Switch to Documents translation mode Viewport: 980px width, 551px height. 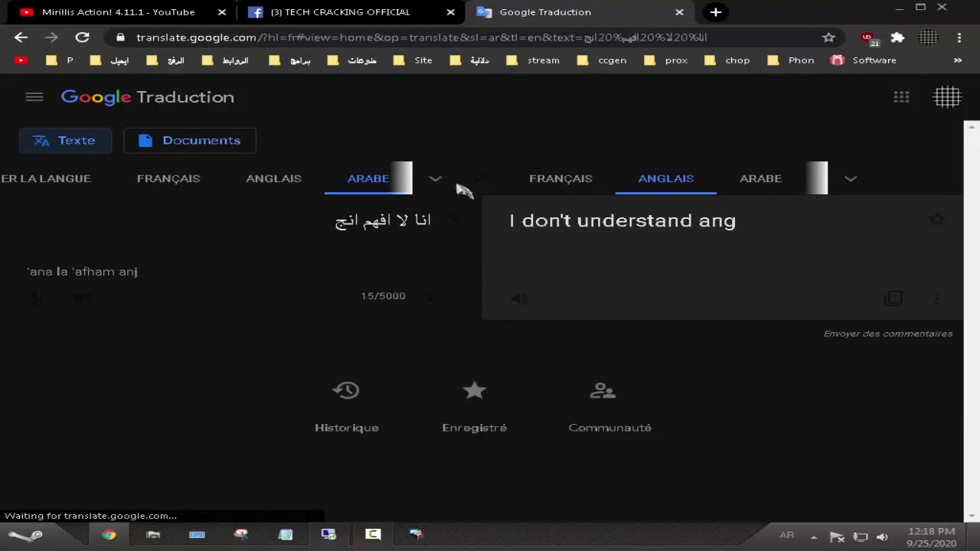point(189,141)
